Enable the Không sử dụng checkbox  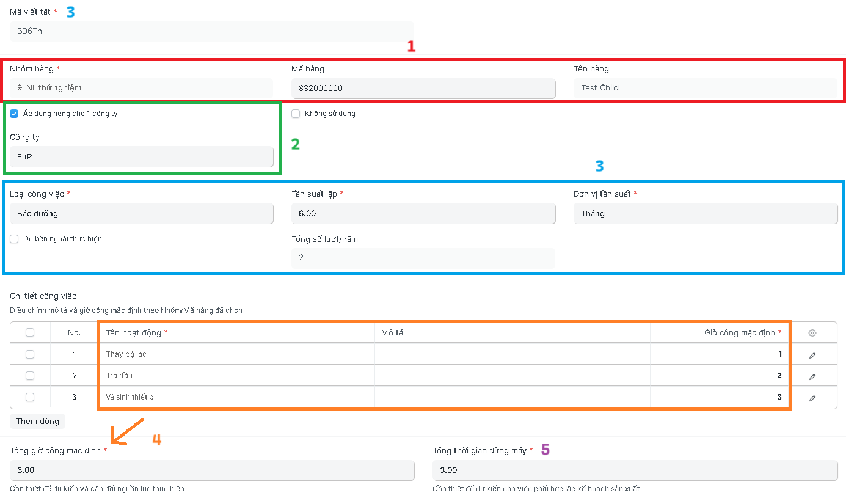(296, 114)
